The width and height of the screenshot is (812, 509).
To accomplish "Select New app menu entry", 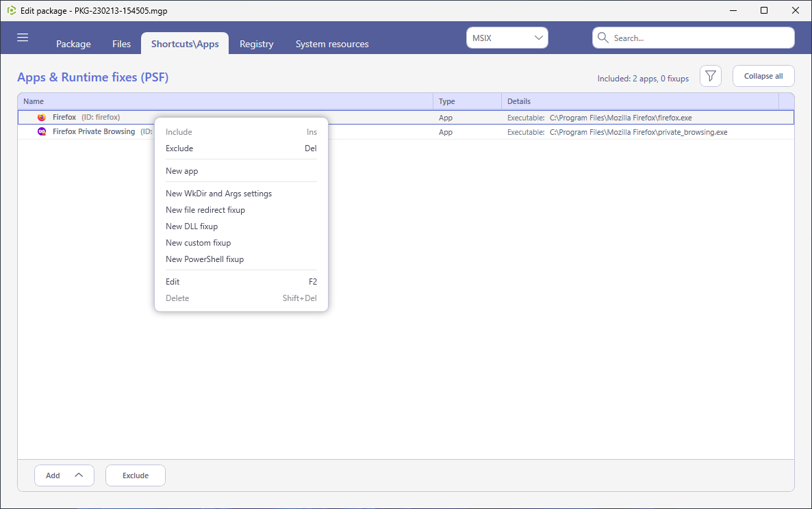I will click(x=241, y=171).
